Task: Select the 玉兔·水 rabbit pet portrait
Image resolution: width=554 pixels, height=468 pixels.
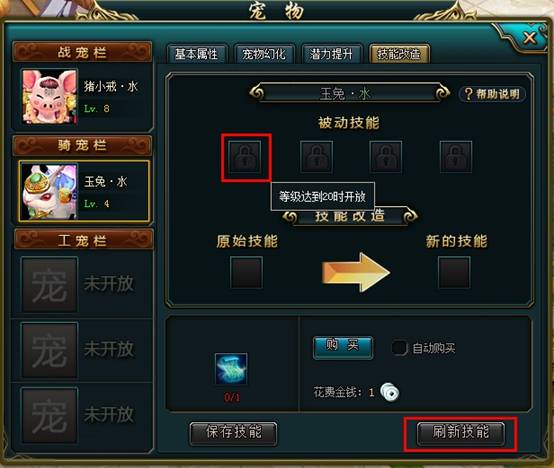Action: coord(49,191)
